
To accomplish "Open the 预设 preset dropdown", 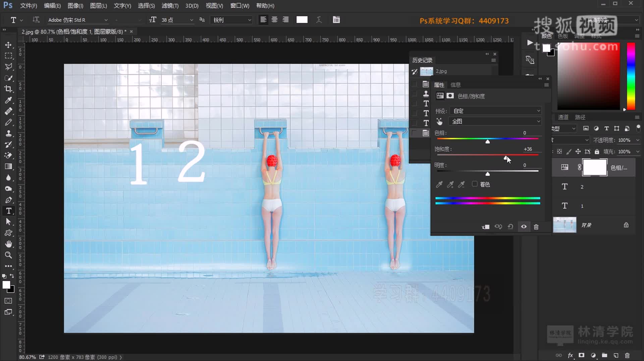I will point(495,111).
